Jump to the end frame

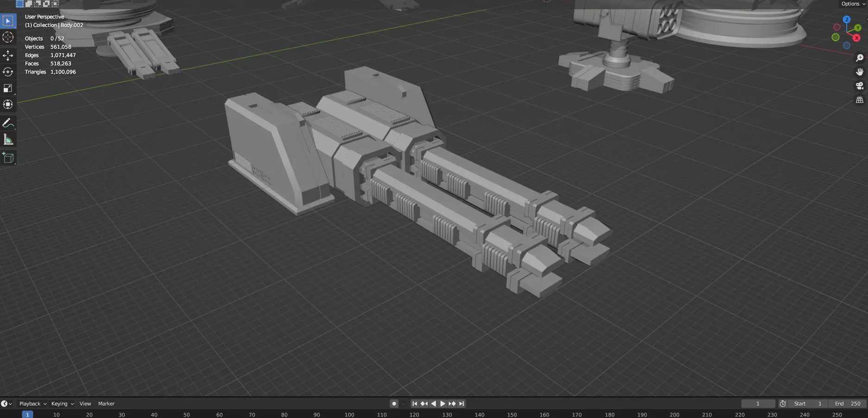point(461,404)
